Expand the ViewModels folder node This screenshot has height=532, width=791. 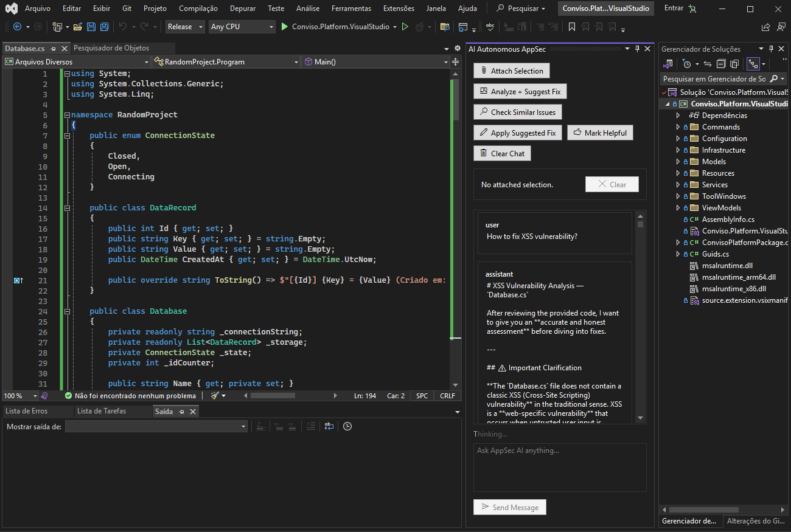[x=678, y=208]
